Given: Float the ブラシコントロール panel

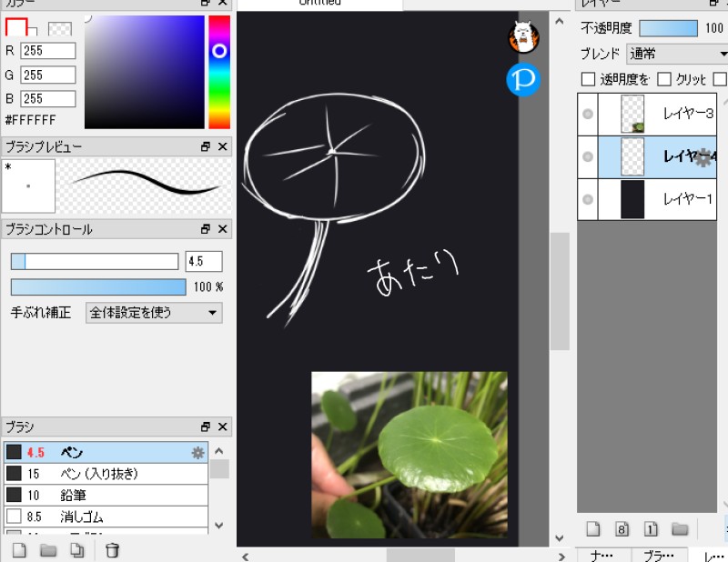Looking at the screenshot, I should [206, 229].
